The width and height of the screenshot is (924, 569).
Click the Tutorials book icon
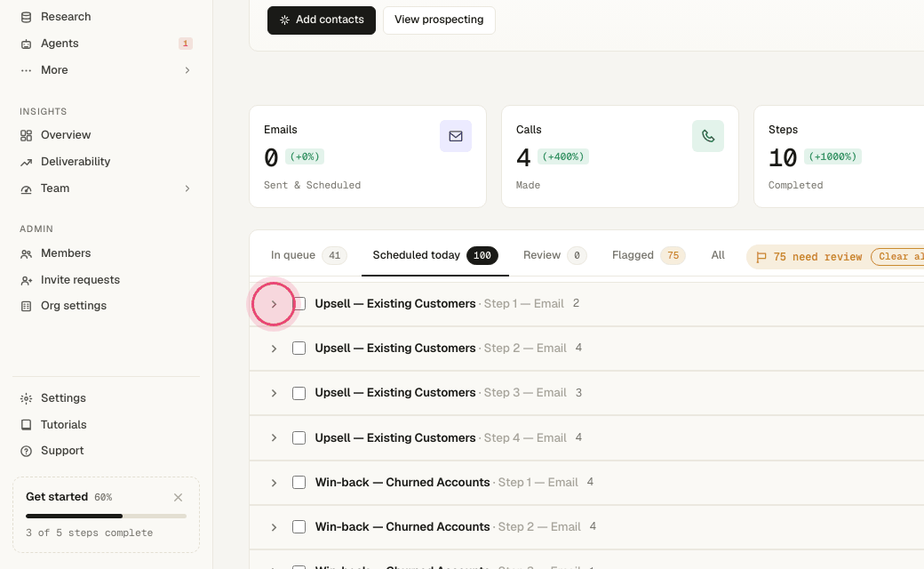pos(26,425)
